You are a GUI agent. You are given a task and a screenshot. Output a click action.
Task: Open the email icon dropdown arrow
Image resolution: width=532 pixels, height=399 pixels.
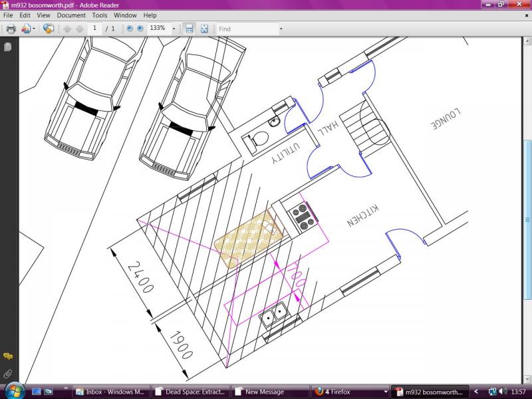coord(34,29)
